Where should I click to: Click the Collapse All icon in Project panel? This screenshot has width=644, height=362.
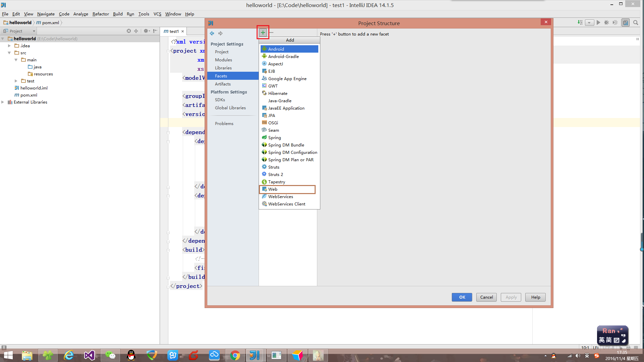pos(136,31)
